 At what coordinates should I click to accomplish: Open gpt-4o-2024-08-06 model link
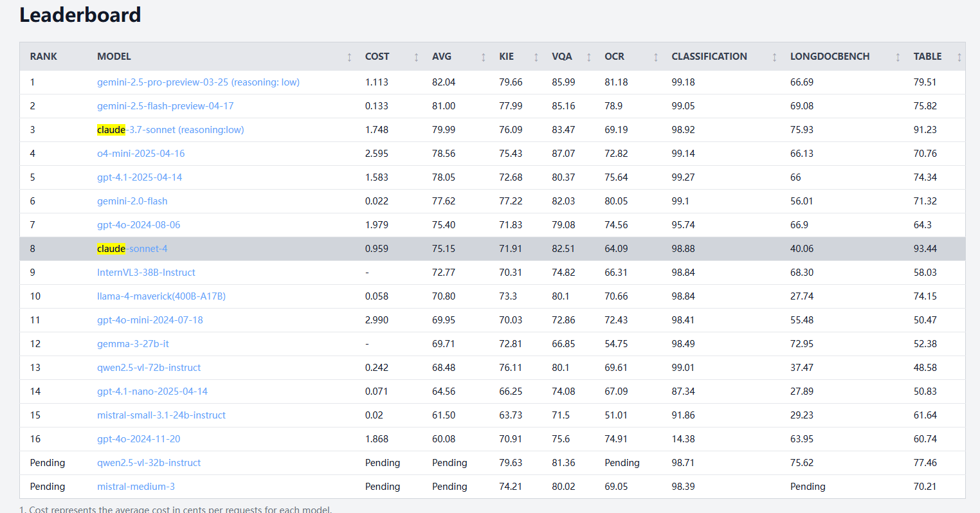139,225
